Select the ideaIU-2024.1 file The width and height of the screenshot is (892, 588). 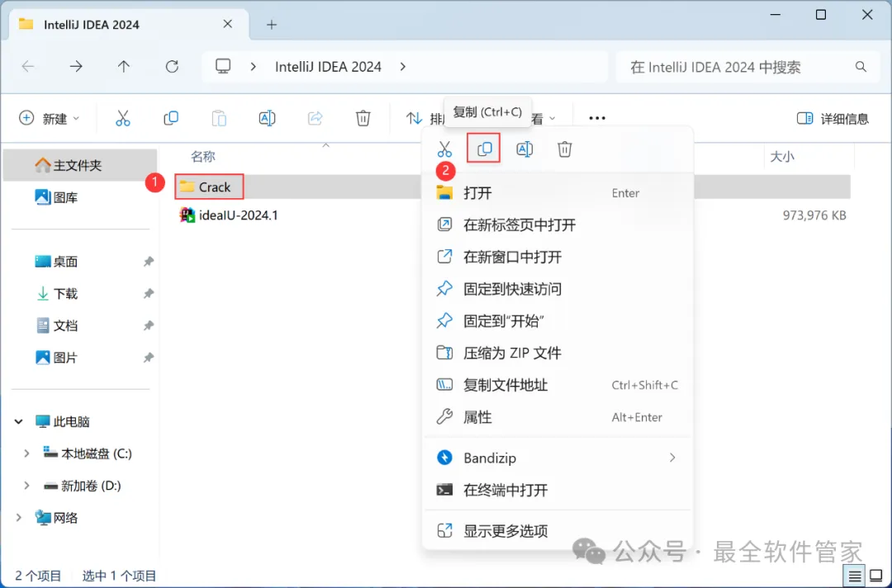pos(229,215)
